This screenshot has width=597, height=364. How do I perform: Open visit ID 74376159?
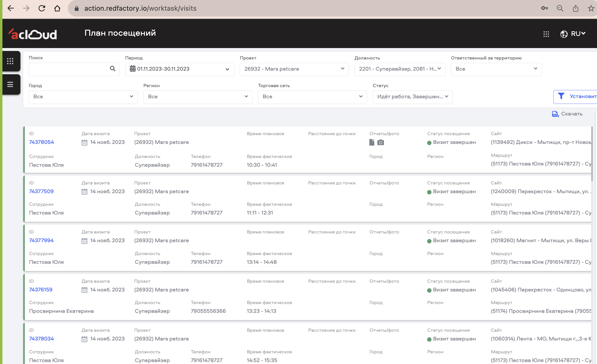pos(41,290)
